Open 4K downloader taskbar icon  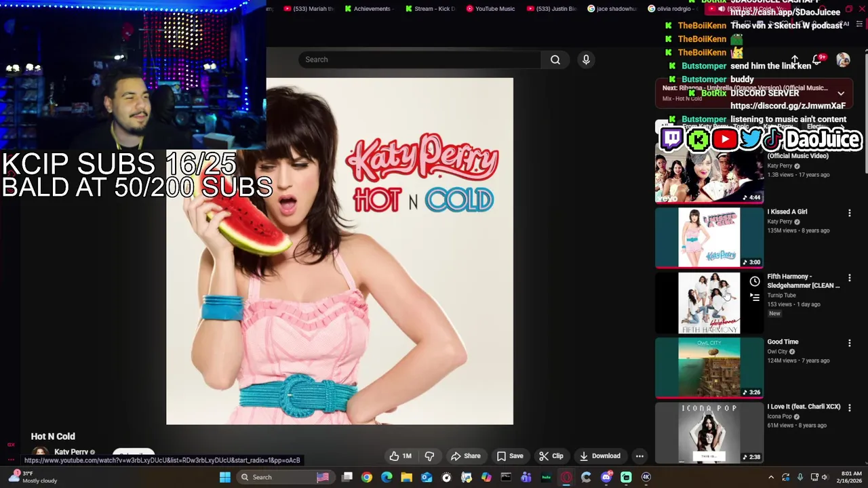(646, 477)
